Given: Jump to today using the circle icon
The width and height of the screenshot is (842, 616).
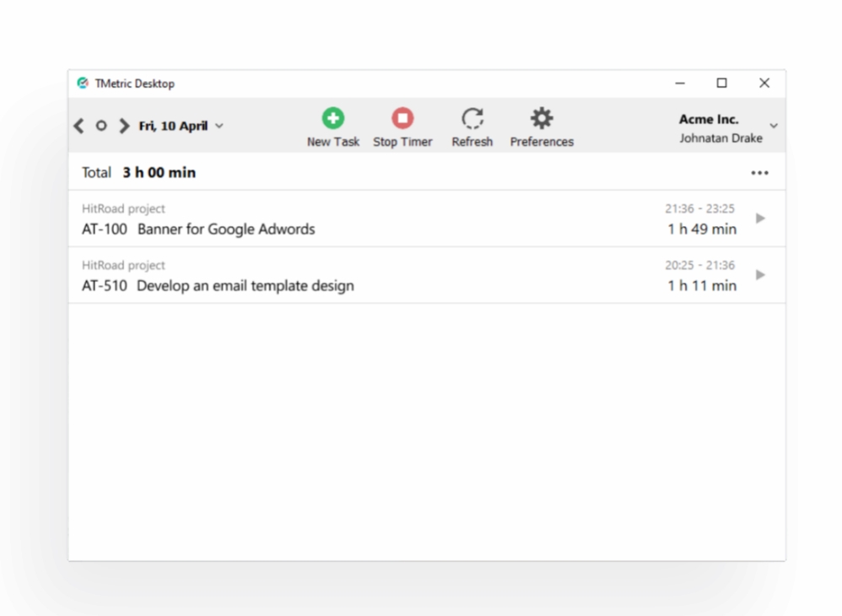Looking at the screenshot, I should tap(100, 125).
